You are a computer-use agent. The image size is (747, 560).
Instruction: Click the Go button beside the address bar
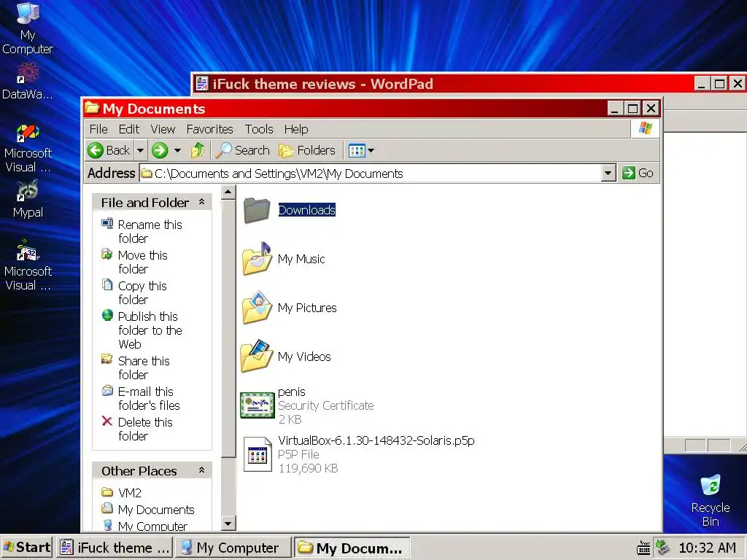(x=638, y=173)
